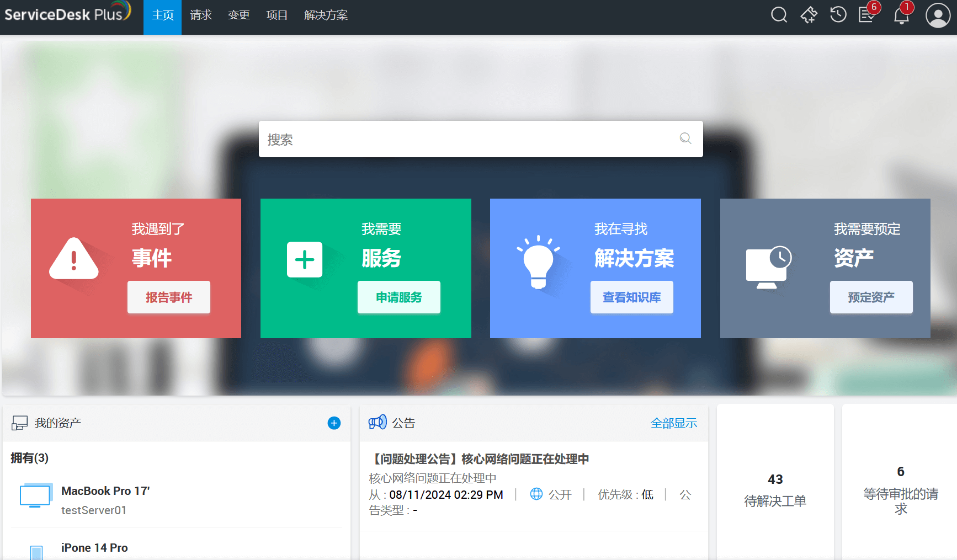Open notifications via the bell icon
The image size is (957, 560).
[x=901, y=16]
